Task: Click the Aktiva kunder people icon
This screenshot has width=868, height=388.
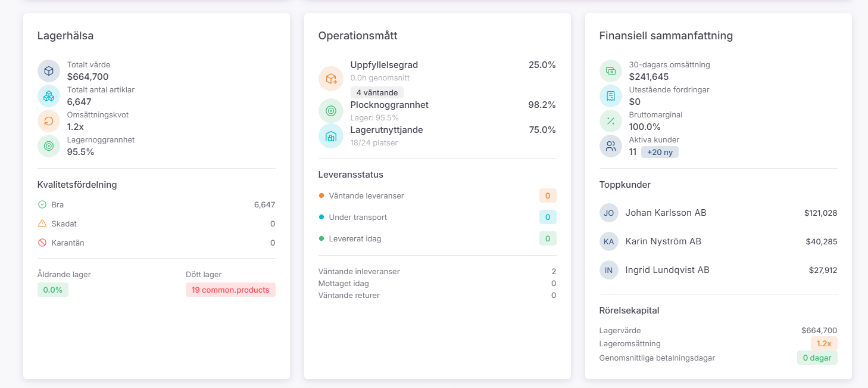Action: 610,145
